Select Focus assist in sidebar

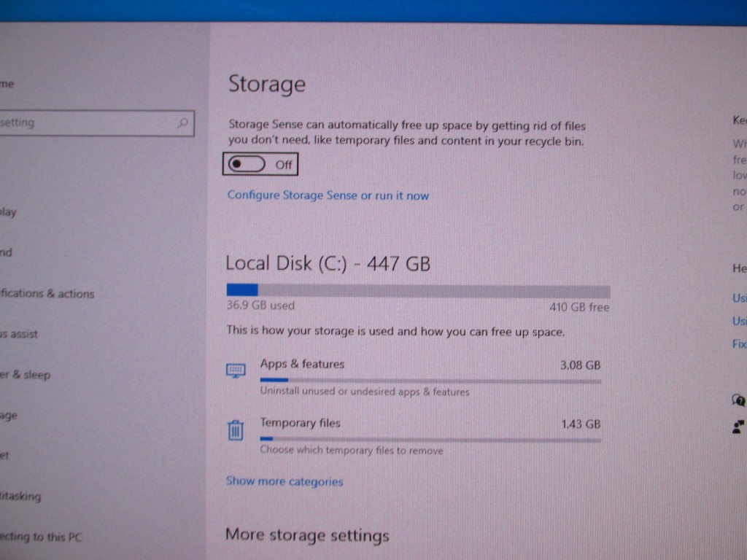coord(18,334)
